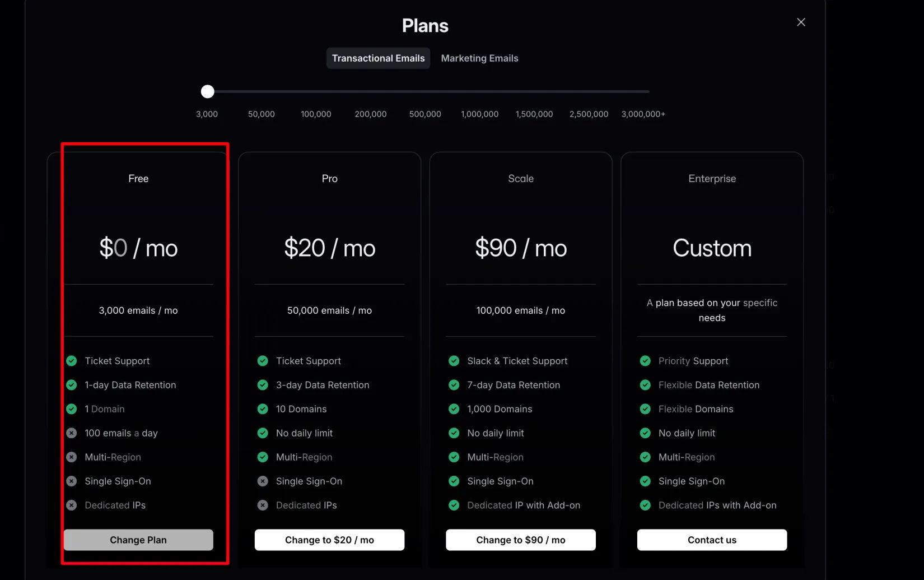Click green check beside Free Ticket Support
The image size is (924, 580).
pyautogui.click(x=72, y=361)
